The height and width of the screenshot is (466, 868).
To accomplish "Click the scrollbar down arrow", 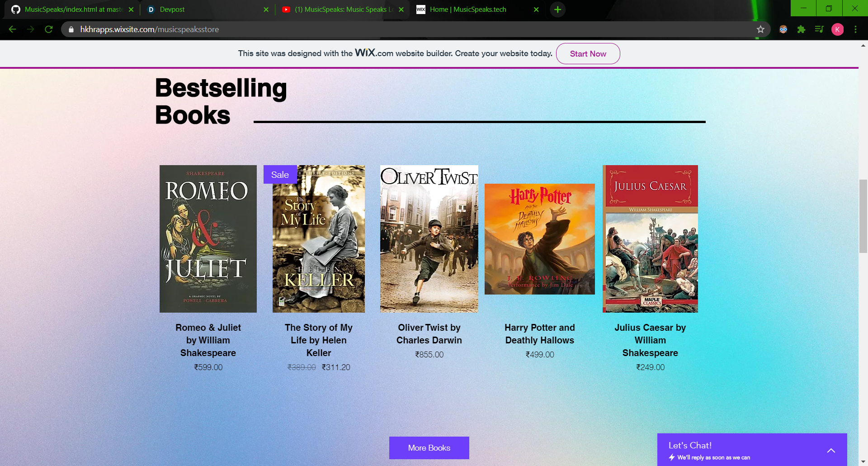I will [x=863, y=462].
